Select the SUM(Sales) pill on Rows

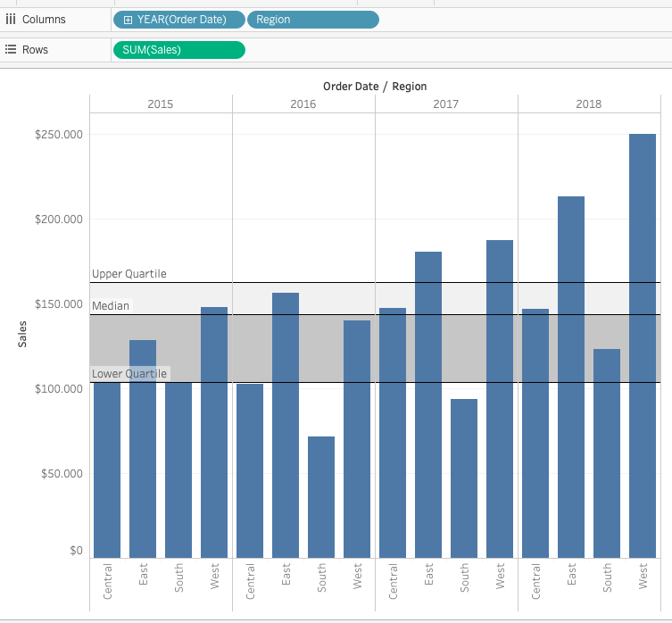(179, 50)
